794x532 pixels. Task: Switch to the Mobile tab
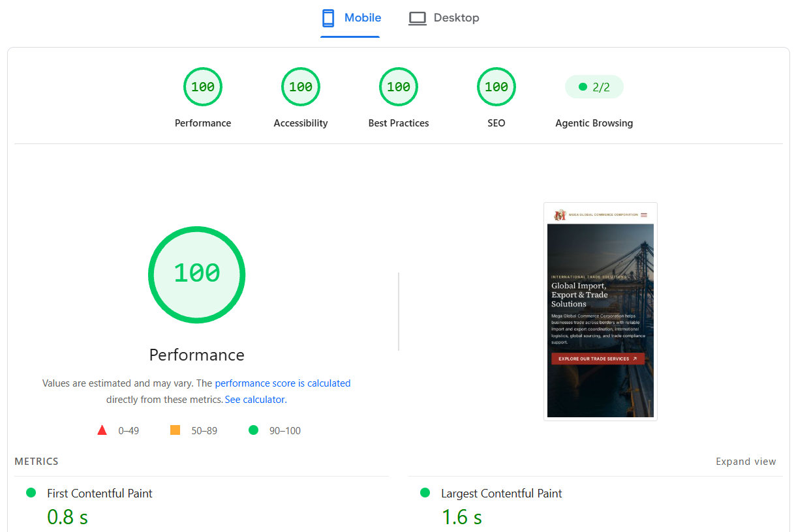350,18
